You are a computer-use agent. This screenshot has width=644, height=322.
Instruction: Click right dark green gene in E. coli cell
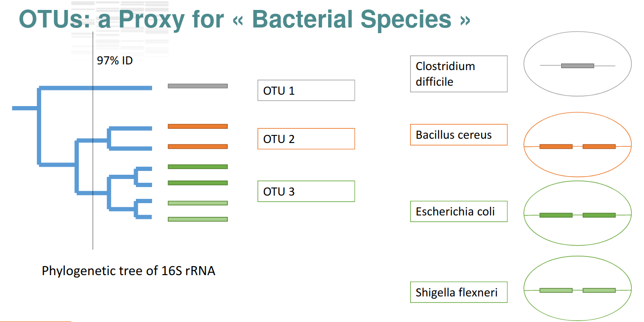tap(599, 215)
